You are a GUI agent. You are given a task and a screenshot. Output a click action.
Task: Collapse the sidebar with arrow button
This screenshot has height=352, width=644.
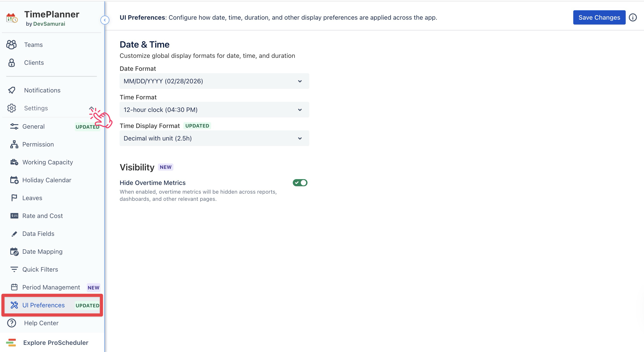[x=105, y=20]
